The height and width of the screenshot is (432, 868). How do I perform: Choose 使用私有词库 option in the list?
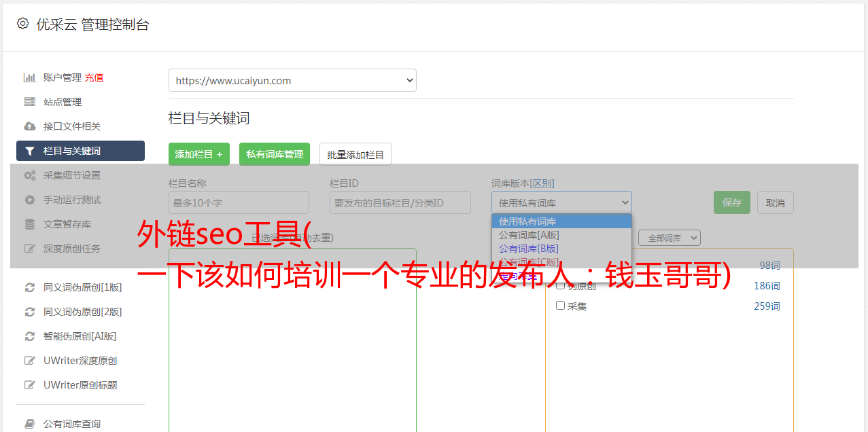(561, 221)
